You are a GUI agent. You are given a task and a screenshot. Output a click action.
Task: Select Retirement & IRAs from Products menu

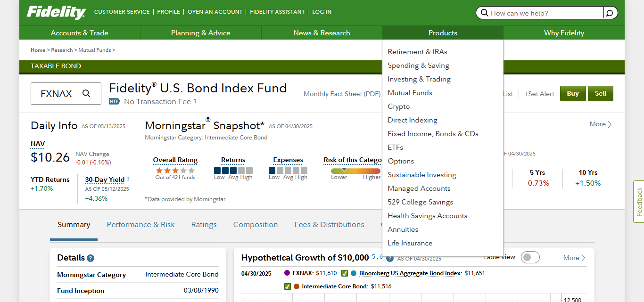[x=417, y=52]
